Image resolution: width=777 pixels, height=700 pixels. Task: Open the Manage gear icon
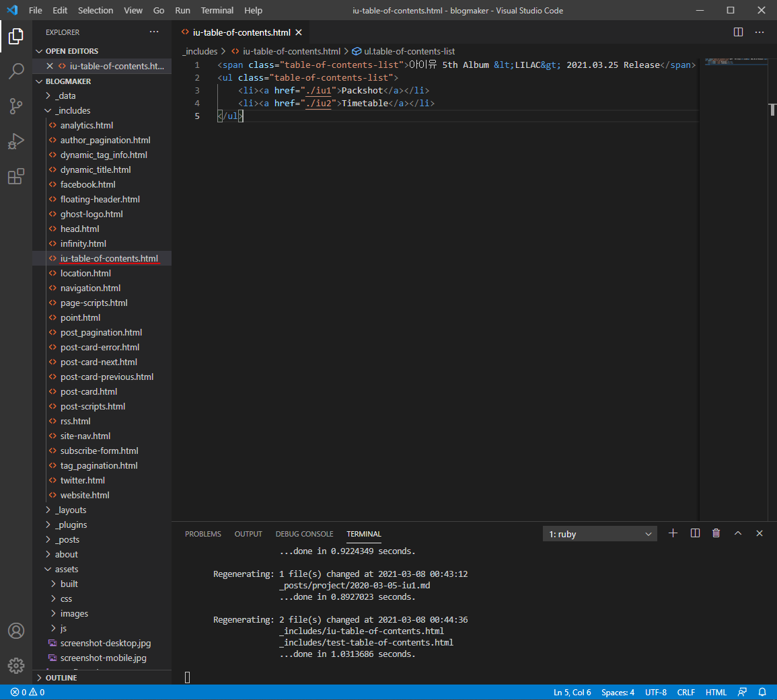point(16,665)
